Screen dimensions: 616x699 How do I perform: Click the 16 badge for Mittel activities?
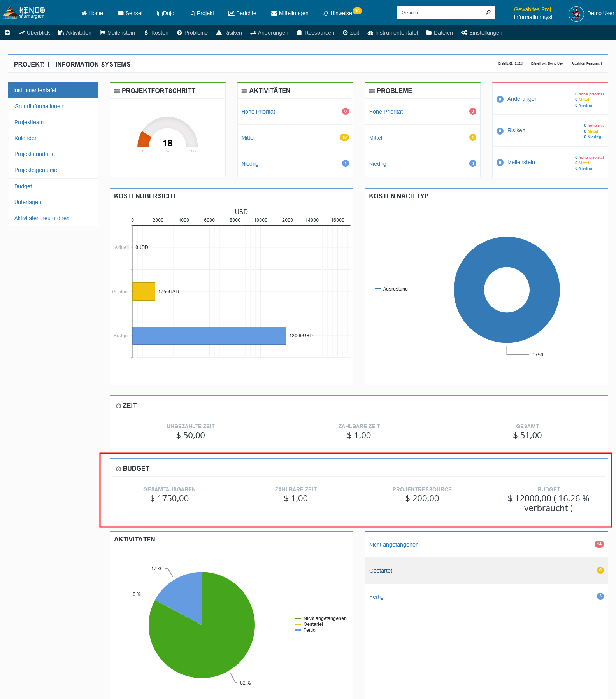click(344, 137)
